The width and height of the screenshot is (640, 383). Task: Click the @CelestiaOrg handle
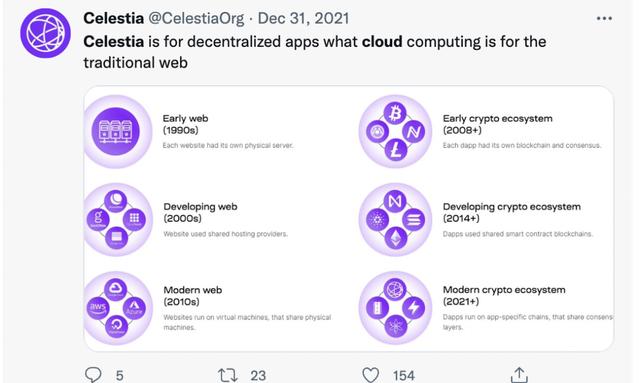pos(196,18)
